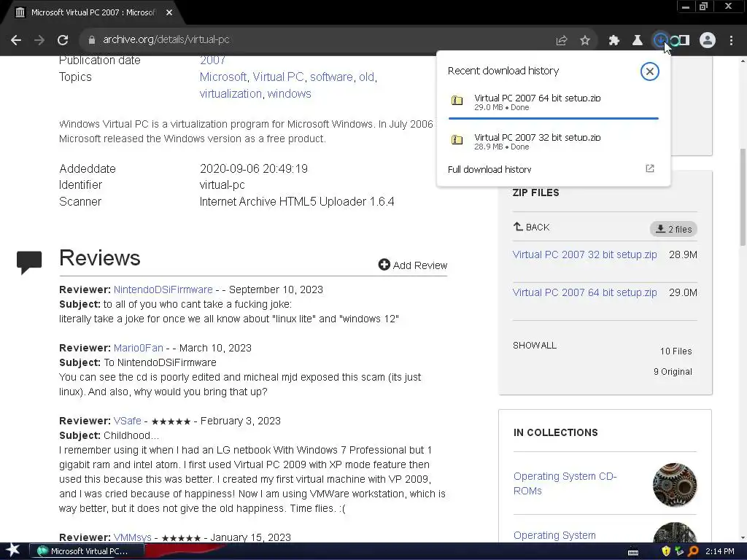Click the 10 Files count
This screenshot has width=747, height=560.
point(676,351)
